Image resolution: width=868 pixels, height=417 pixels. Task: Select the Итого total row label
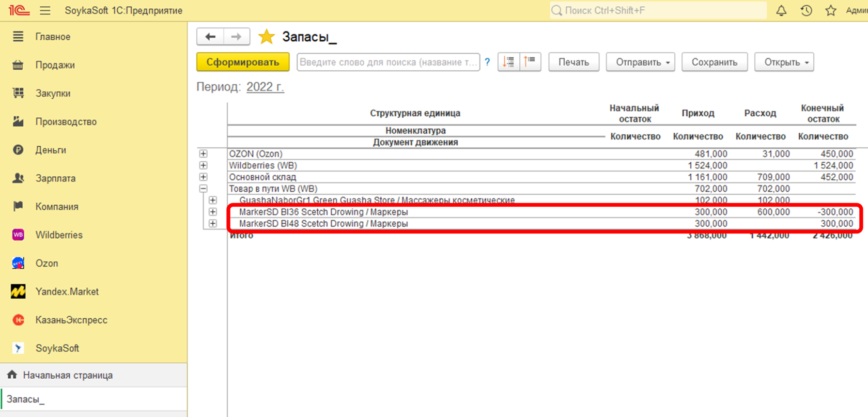241,236
